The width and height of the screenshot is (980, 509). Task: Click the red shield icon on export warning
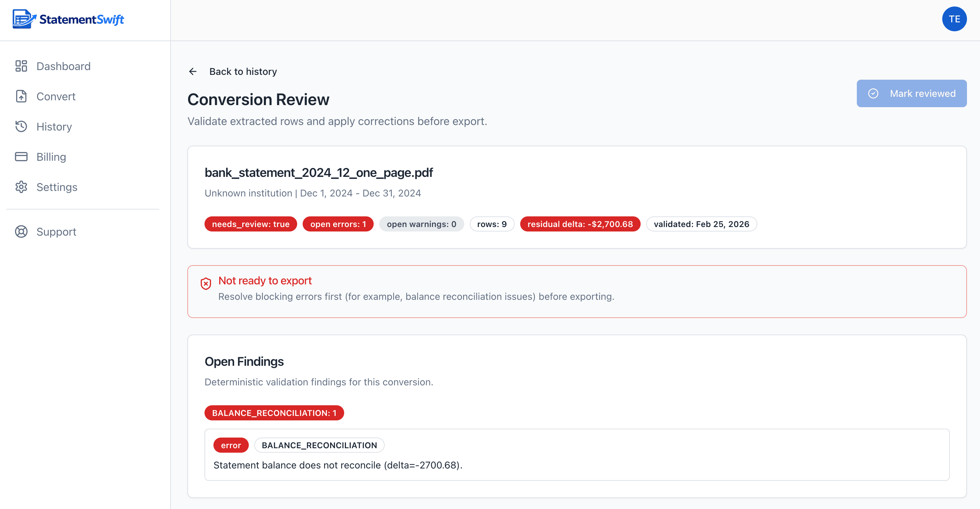[x=206, y=283]
